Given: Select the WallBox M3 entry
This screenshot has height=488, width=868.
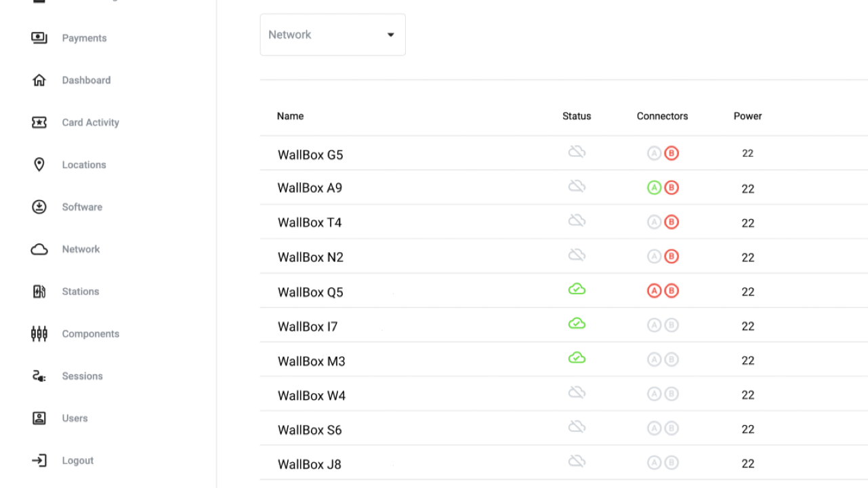Looking at the screenshot, I should (312, 361).
